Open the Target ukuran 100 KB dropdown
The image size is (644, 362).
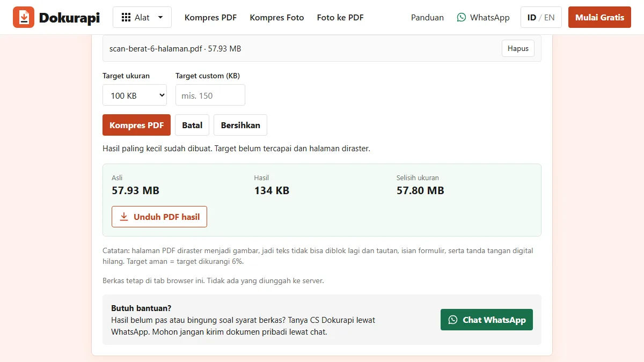[x=135, y=95]
